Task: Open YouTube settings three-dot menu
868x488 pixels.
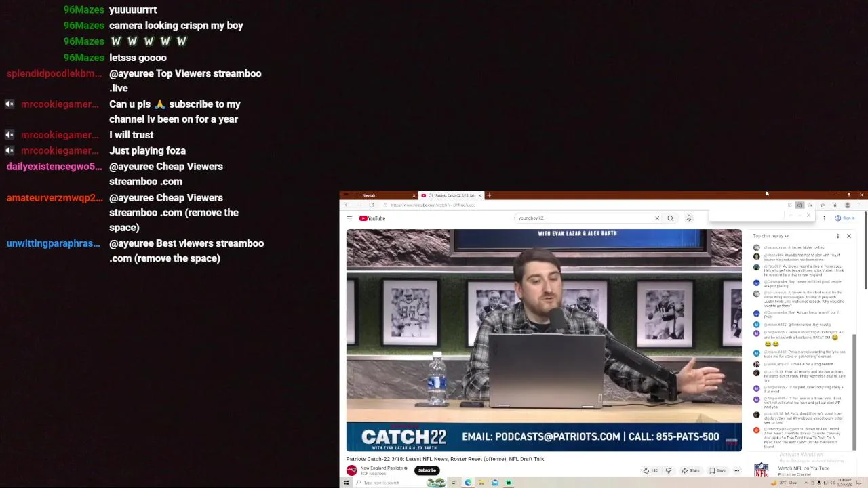Action: tap(824, 218)
